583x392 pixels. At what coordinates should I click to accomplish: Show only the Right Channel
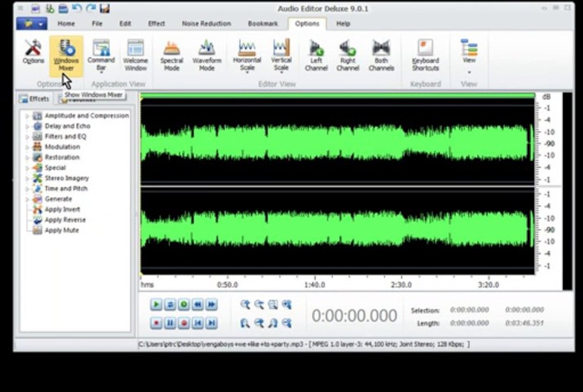tap(348, 55)
